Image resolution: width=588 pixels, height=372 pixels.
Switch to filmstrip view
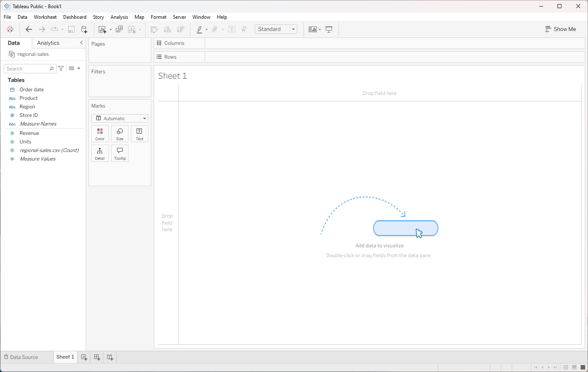point(574,368)
